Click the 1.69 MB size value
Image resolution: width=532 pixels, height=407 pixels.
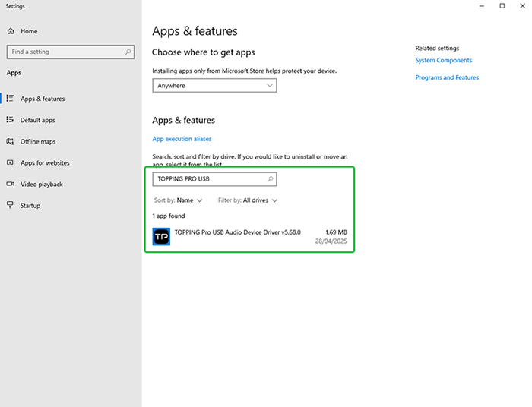pos(336,232)
